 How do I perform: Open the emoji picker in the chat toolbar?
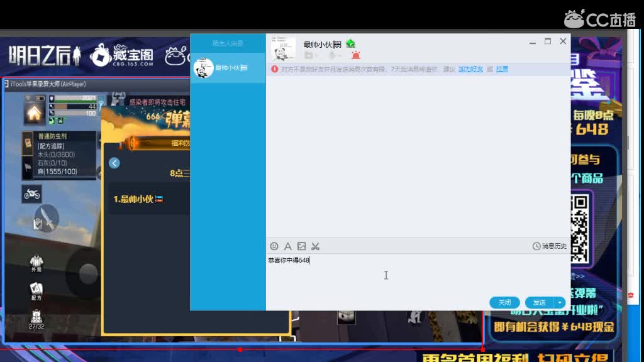tap(274, 246)
